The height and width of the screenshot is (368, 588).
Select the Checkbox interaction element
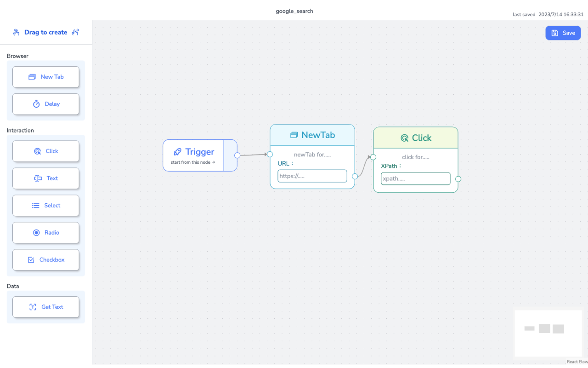pyautogui.click(x=46, y=260)
